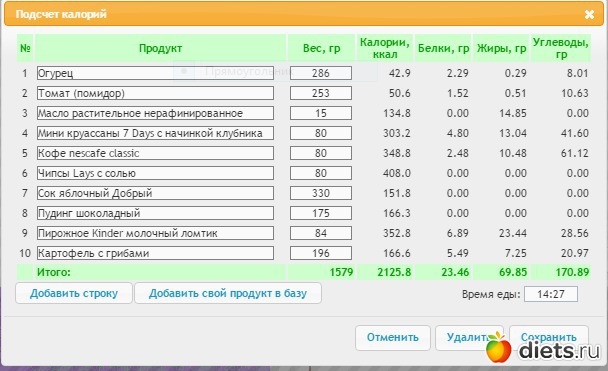Image resolution: width=608 pixels, height=371 pixels.
Task: Click the Кофе nescafe classic product field
Action: [155, 153]
